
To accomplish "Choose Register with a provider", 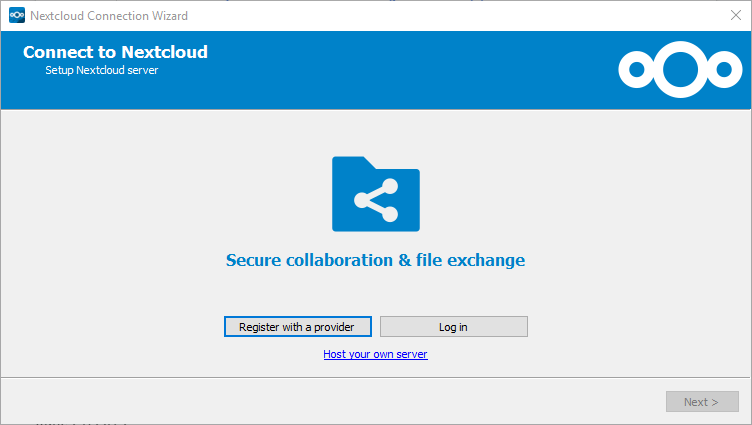I will tap(298, 327).
